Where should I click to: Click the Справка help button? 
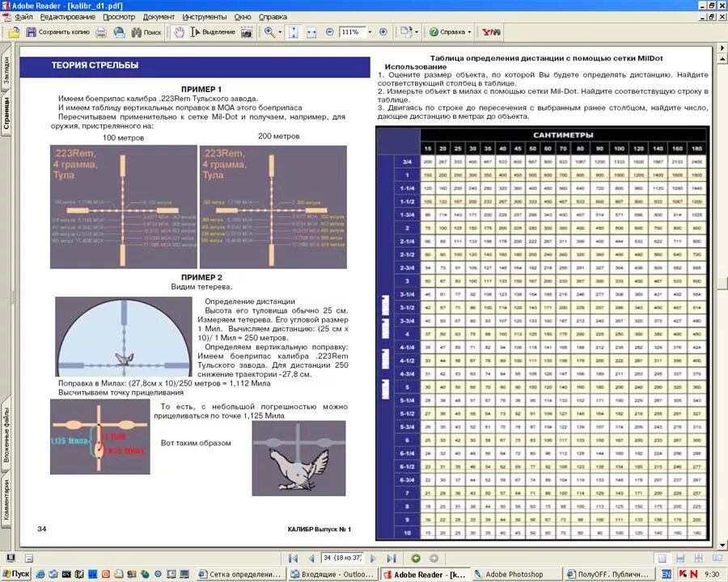coord(447,32)
